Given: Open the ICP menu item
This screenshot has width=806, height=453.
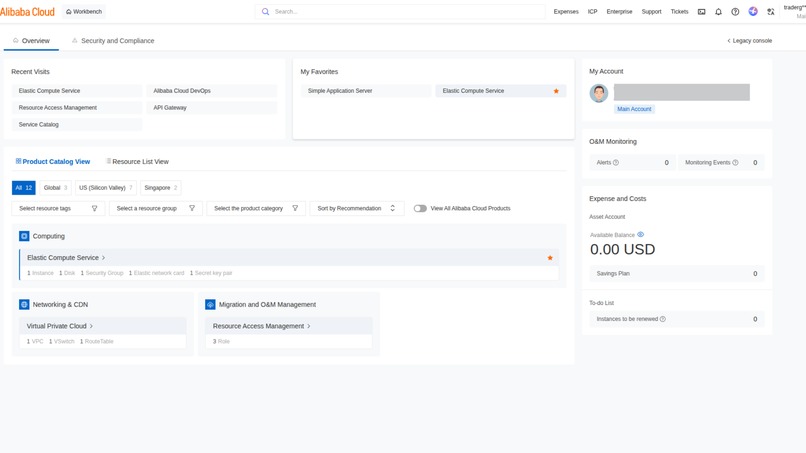Looking at the screenshot, I should click(x=592, y=11).
